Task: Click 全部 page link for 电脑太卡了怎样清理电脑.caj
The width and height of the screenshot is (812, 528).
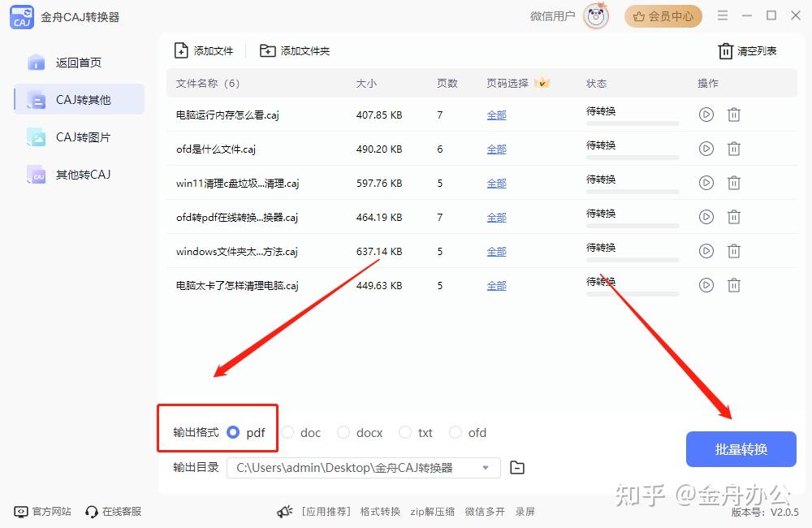Action: tap(496, 286)
